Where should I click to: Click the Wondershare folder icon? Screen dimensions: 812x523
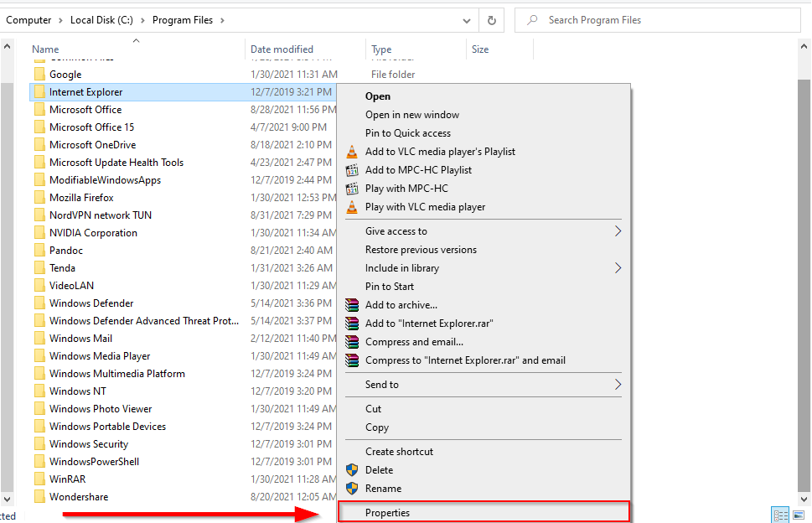pyautogui.click(x=39, y=497)
